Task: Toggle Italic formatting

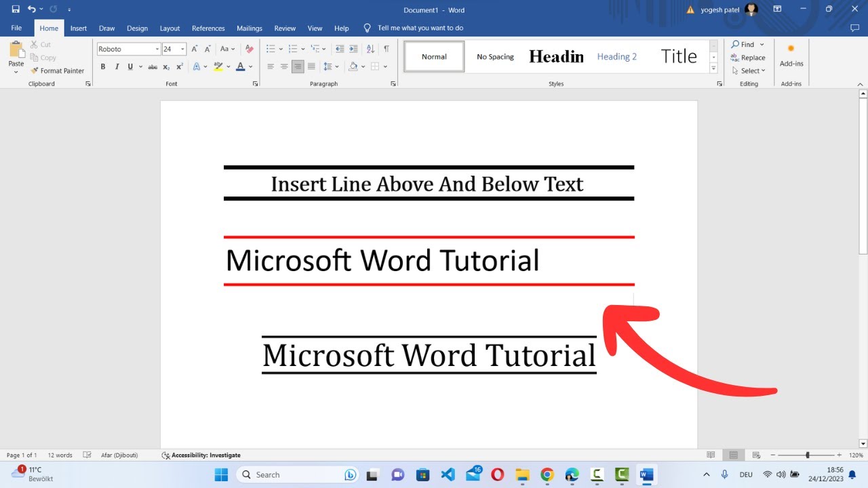Action: (x=117, y=66)
